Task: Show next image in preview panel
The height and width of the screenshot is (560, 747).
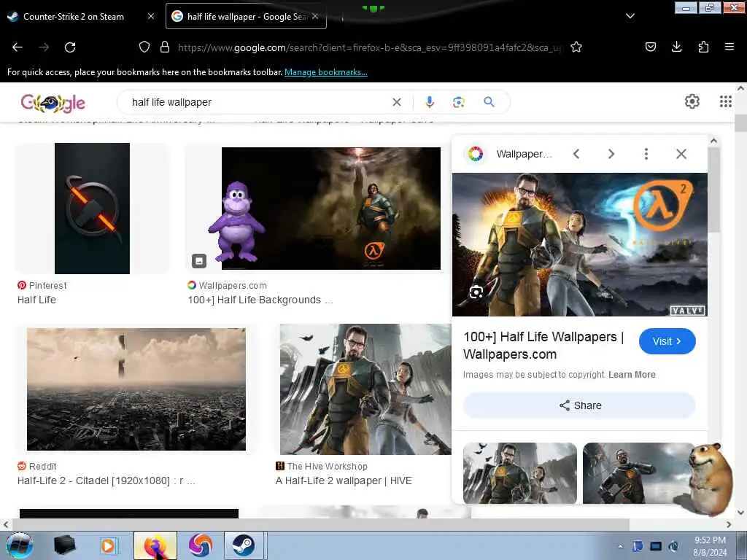Action: 611,154
